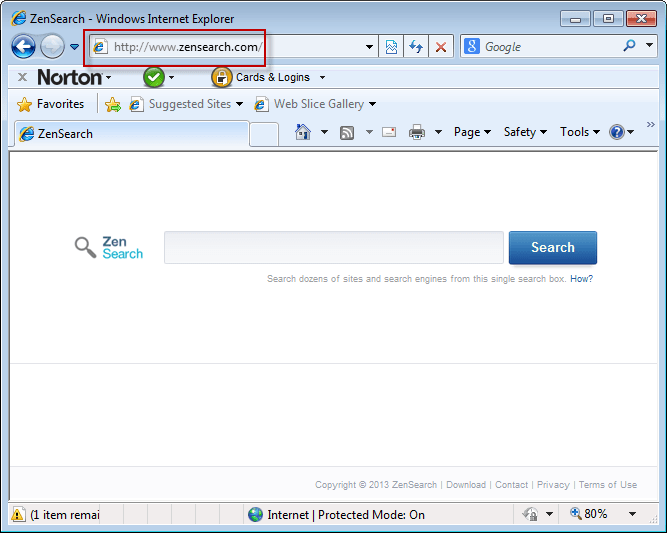667x533 pixels.
Task: Select the ZenSearch tab
Action: (x=132, y=134)
